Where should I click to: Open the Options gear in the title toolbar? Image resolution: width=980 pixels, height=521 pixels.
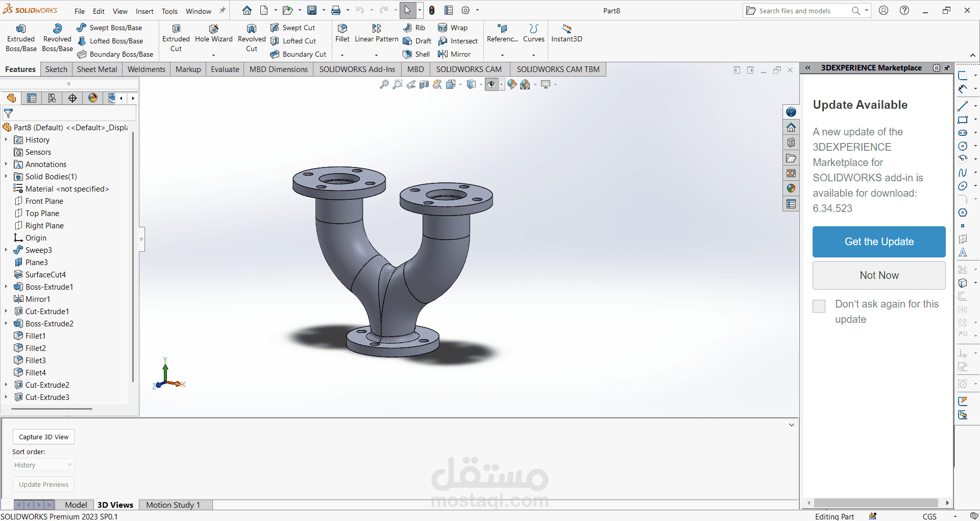(465, 10)
